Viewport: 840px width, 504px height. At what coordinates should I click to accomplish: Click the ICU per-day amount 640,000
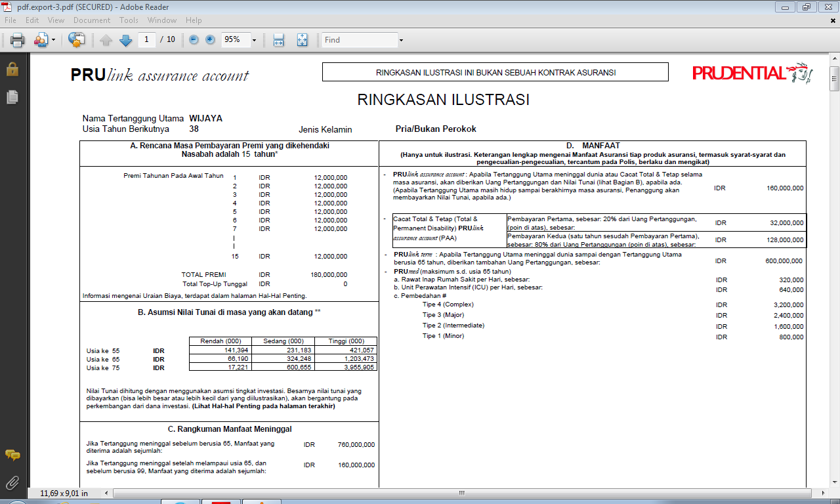tap(791, 290)
